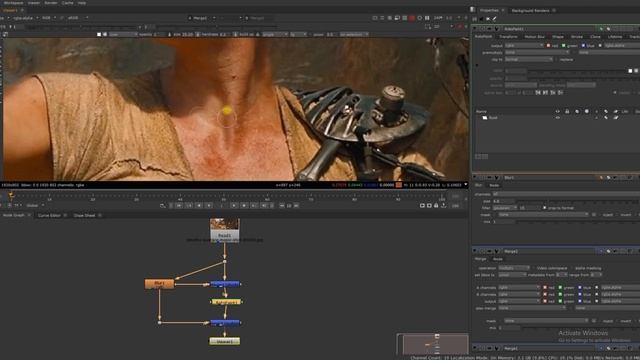Open the Workspace menu
This screenshot has width=640, height=360.
[13, 2]
